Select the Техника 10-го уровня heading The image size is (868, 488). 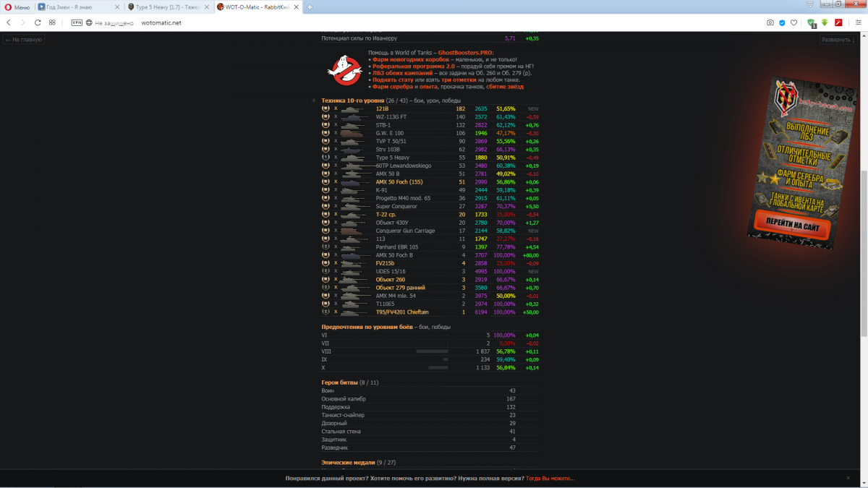352,100
